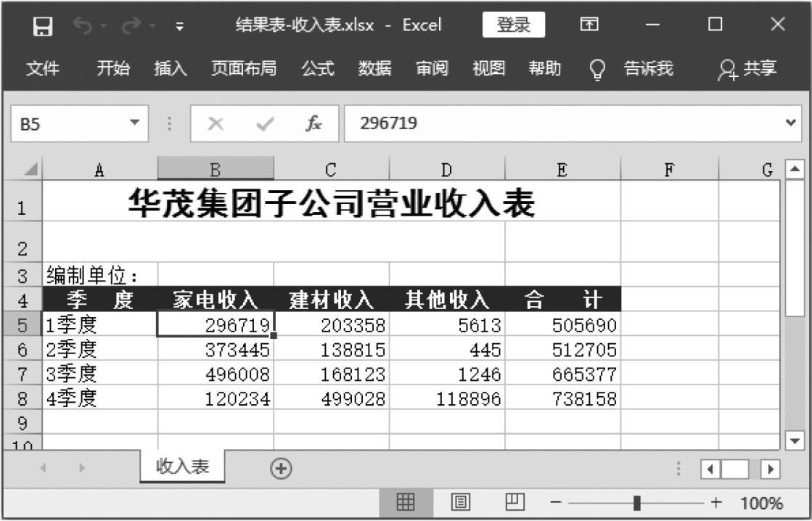Select cell containing 738158
The height and width of the screenshot is (521, 812).
(x=563, y=398)
